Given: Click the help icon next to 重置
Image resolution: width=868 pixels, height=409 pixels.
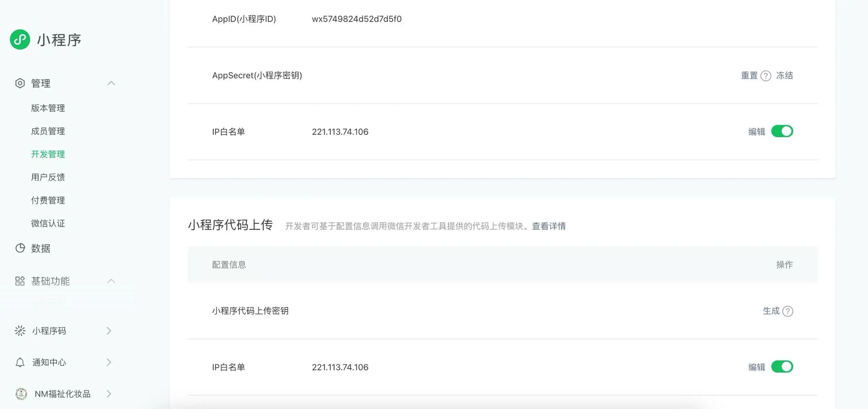Looking at the screenshot, I should pyautogui.click(x=766, y=76).
